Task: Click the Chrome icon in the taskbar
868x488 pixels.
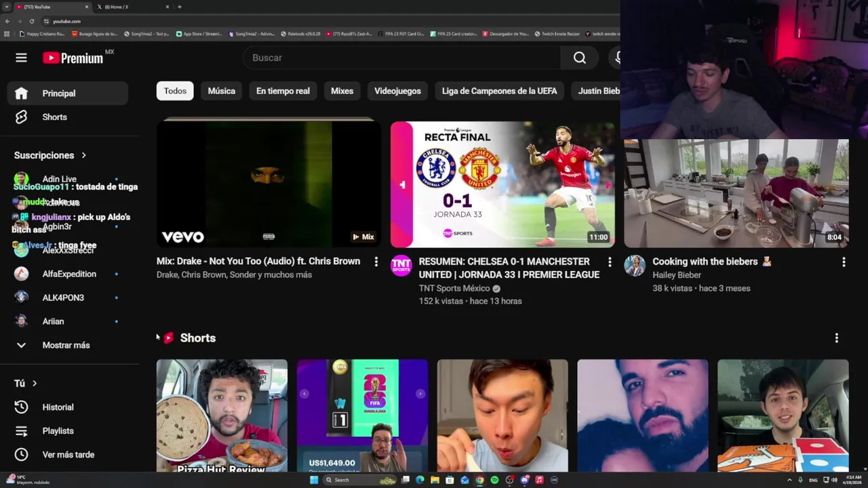Action: click(x=479, y=480)
